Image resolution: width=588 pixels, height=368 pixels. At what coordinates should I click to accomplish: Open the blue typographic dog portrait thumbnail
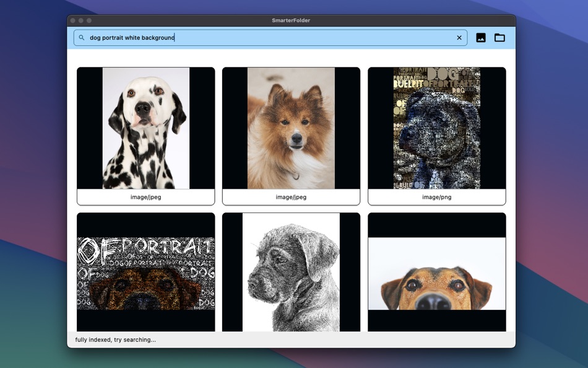point(437,128)
